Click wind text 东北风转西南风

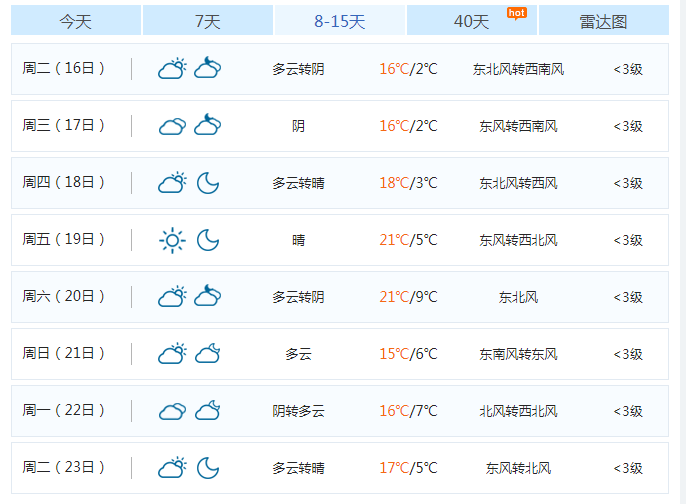click(518, 69)
